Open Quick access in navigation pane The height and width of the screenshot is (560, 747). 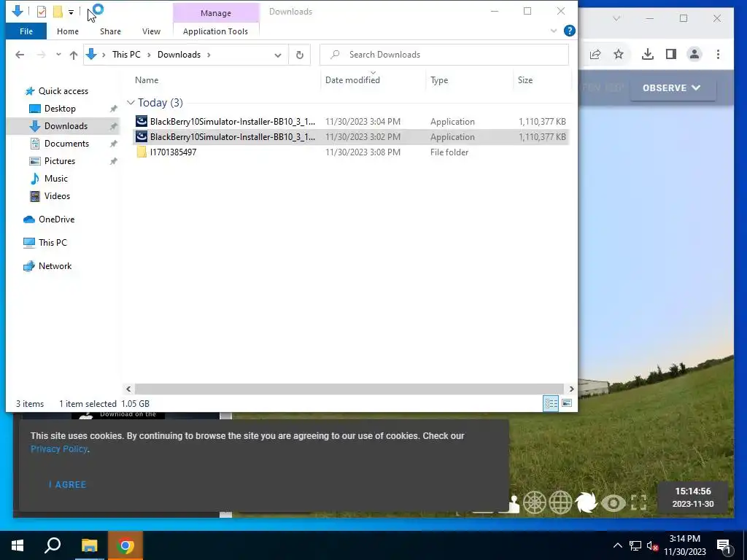tap(63, 91)
